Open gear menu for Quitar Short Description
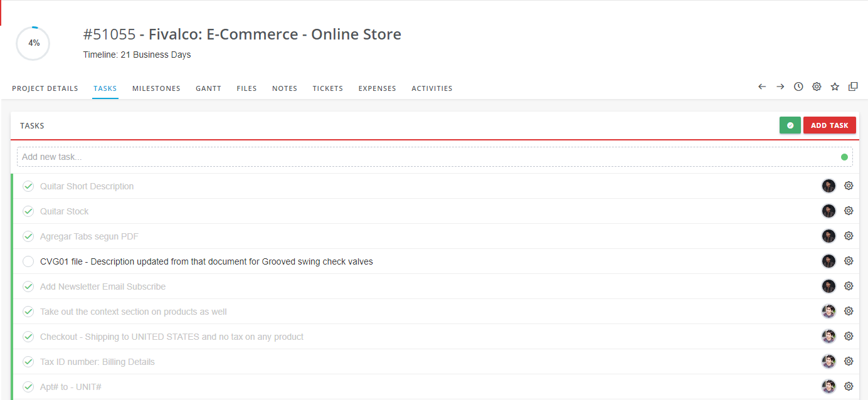 point(849,186)
